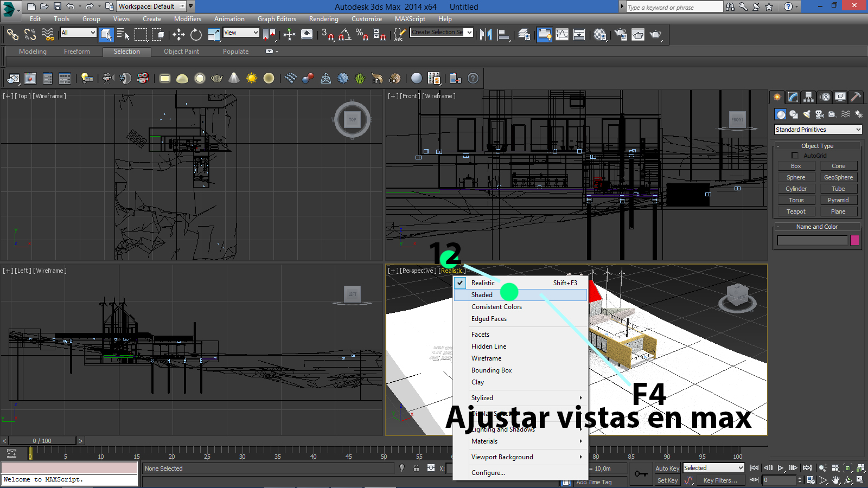Switch to the Freeform ribbon tab
Screen dimensions: 868x488
[x=77, y=52]
